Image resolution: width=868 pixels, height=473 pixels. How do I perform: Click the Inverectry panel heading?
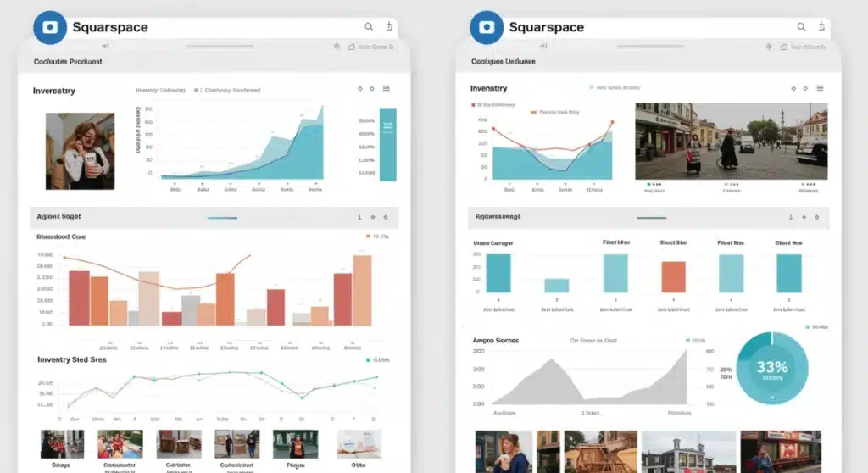pyautogui.click(x=53, y=91)
